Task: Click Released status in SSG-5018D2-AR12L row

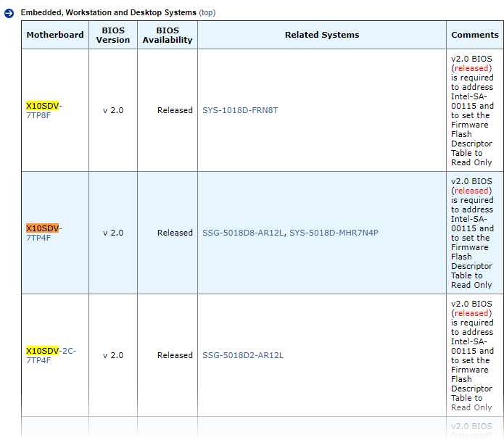Action: click(175, 355)
